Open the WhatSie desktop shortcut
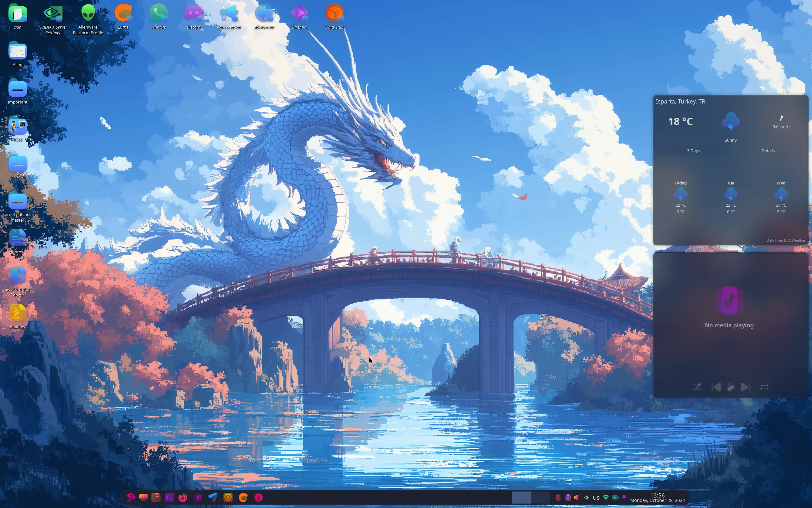 click(158, 17)
